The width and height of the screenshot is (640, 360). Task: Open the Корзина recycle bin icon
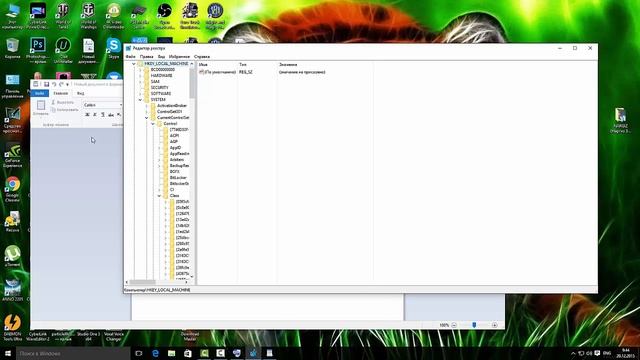point(12,48)
